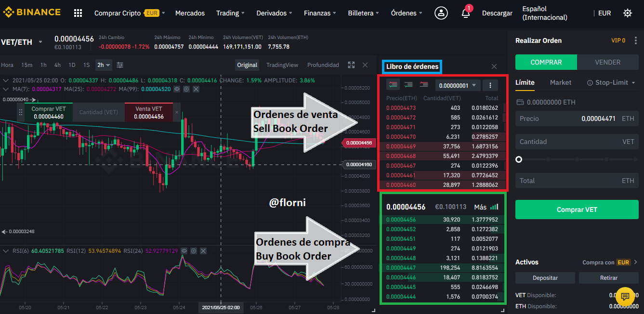Image resolution: width=644 pixels, height=314 pixels.
Task: Open the wallet icon beside ETH balance
Action: [519, 102]
